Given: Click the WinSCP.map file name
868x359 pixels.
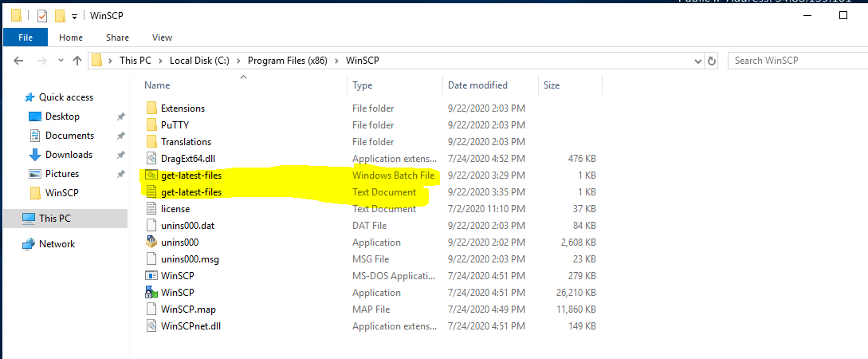Looking at the screenshot, I should click(x=188, y=310).
